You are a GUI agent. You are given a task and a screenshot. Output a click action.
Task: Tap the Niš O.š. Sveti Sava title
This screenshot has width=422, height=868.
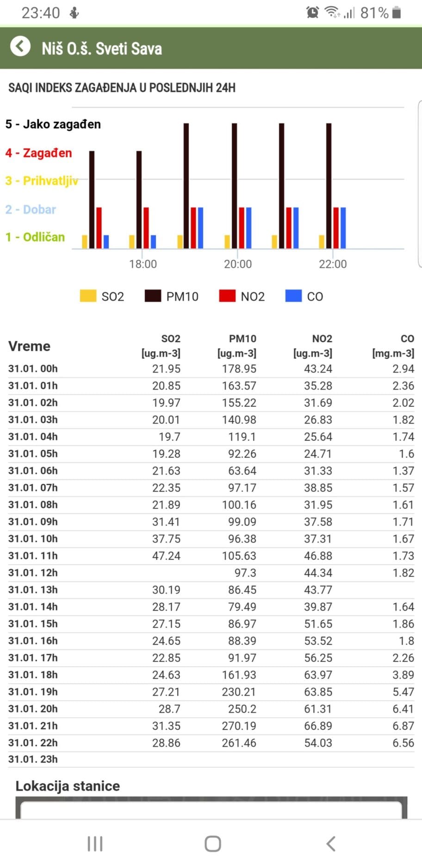click(x=102, y=49)
